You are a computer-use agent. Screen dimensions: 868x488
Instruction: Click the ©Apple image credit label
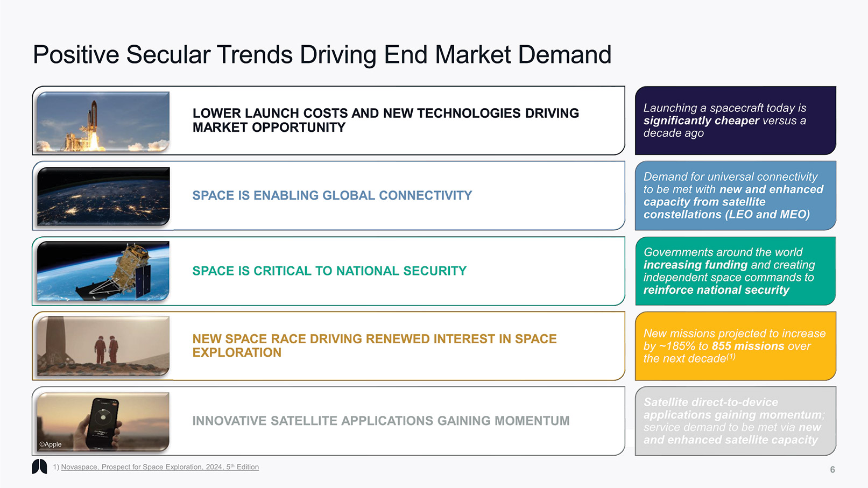pyautogui.click(x=51, y=444)
